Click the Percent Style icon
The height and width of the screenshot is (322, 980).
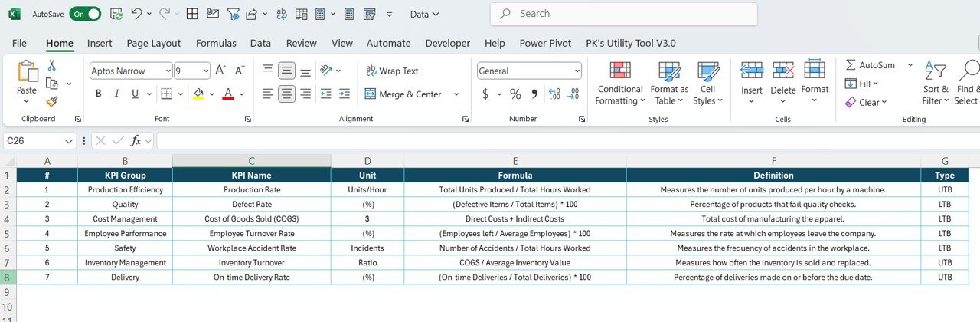(x=515, y=94)
